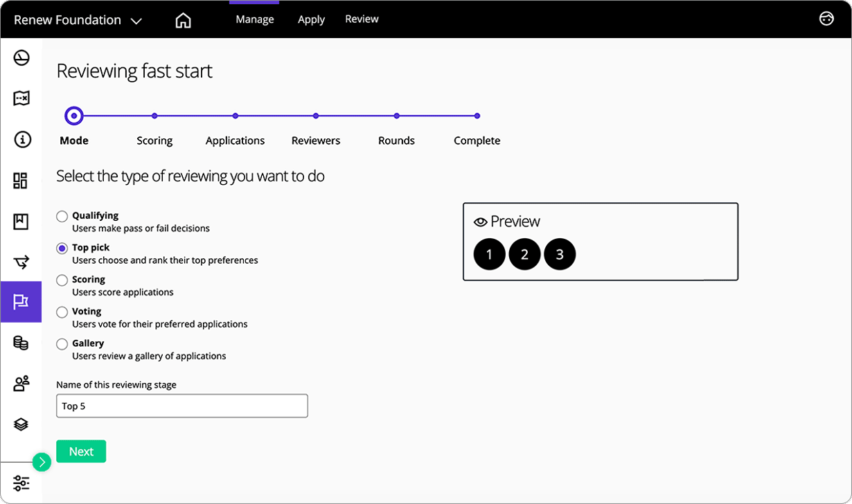852x504 pixels.
Task: Open the dashboard grid icon in sidebar
Action: click(21, 180)
